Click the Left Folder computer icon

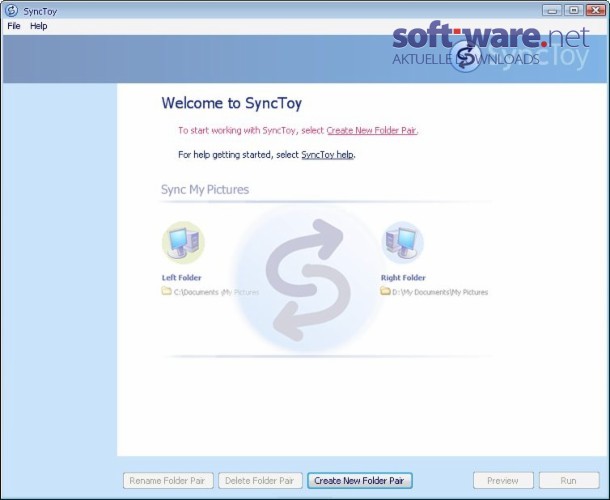pos(183,243)
